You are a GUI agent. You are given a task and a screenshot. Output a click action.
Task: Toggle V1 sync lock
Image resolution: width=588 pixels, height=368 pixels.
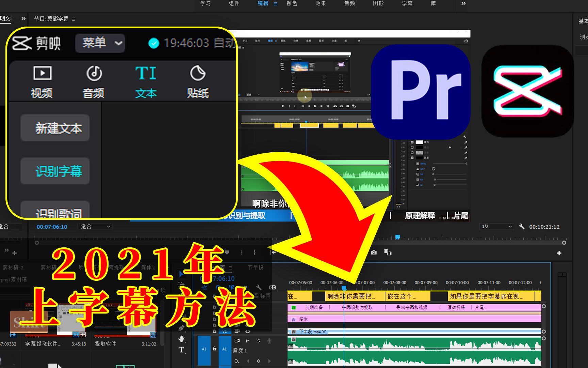237,331
